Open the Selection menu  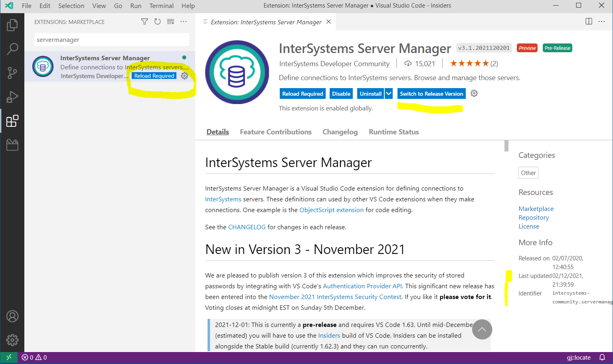(x=71, y=6)
